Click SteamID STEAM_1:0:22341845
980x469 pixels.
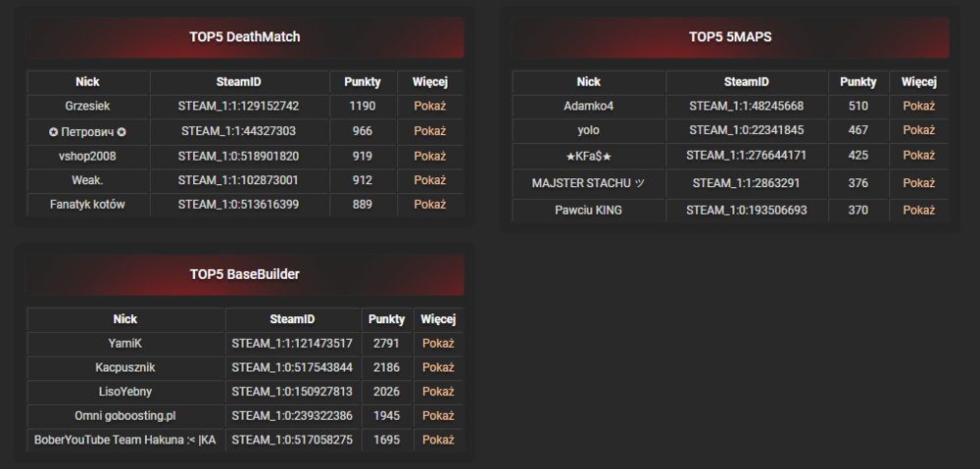click(x=747, y=130)
